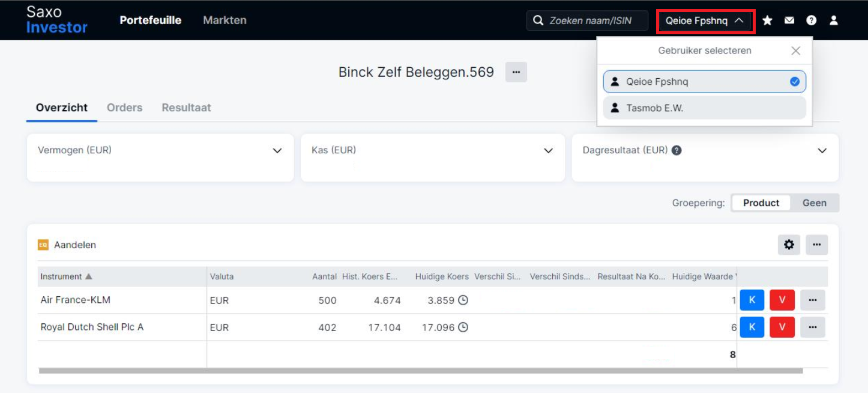Click the Aantal column header
The image size is (868, 393).
(325, 276)
